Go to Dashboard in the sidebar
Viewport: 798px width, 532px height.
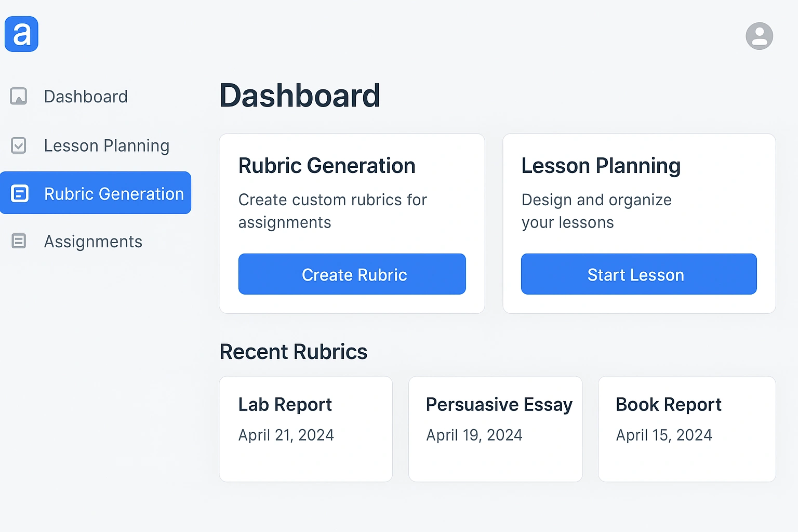point(86,97)
